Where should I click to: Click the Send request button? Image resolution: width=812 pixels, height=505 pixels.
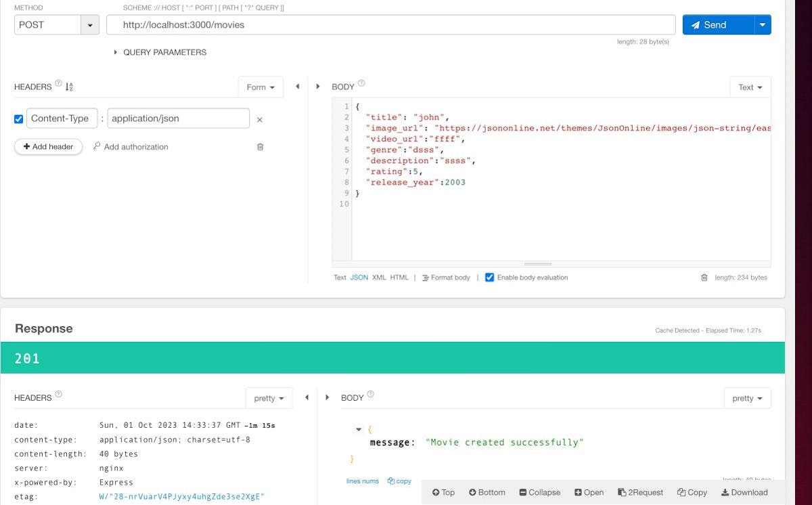717,25
